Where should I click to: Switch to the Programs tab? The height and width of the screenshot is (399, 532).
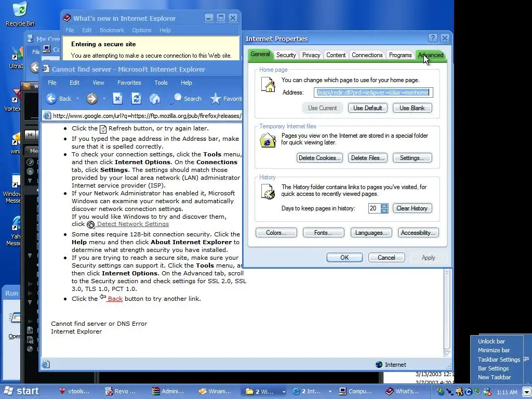point(401,55)
